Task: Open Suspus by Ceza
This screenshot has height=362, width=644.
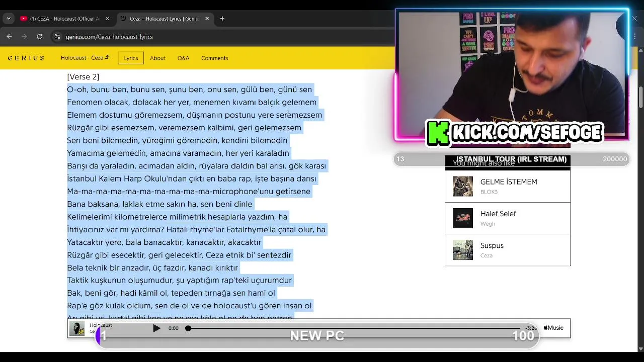Action: (x=508, y=250)
